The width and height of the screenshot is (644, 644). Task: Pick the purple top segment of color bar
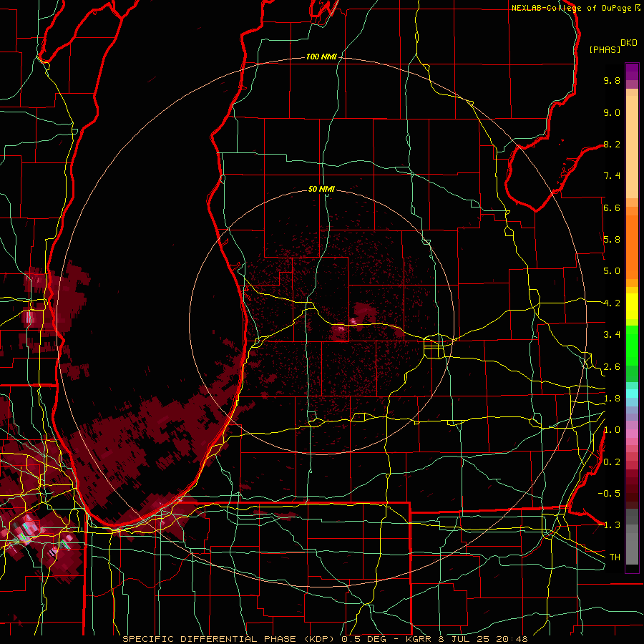pos(632,72)
